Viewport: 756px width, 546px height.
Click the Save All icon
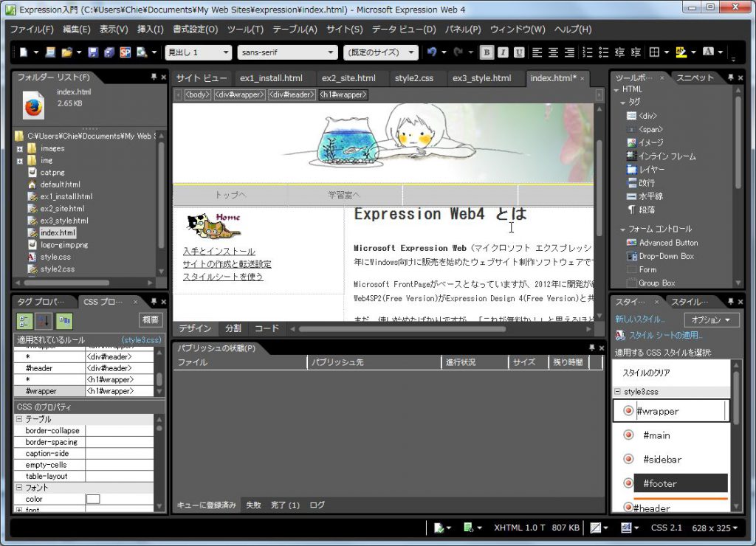pos(109,52)
